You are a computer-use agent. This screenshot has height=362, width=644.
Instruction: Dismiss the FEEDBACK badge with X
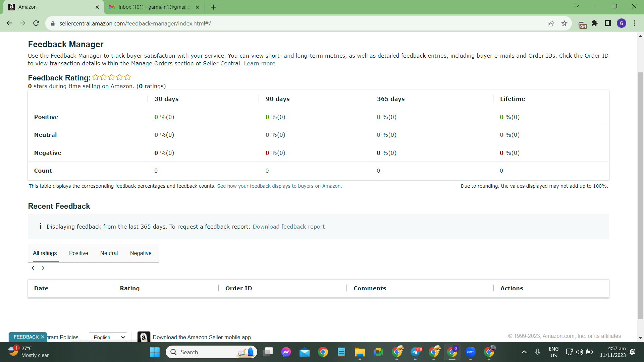click(x=43, y=337)
